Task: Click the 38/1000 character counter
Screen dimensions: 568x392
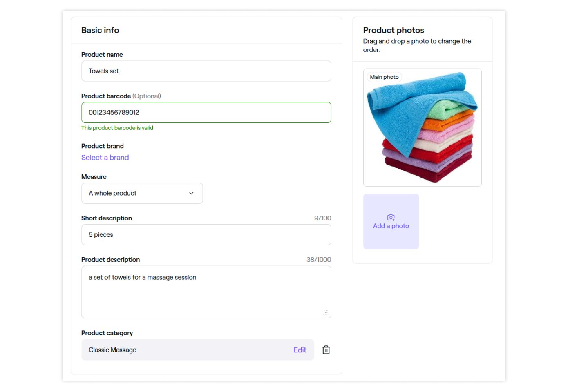Action: (x=319, y=260)
